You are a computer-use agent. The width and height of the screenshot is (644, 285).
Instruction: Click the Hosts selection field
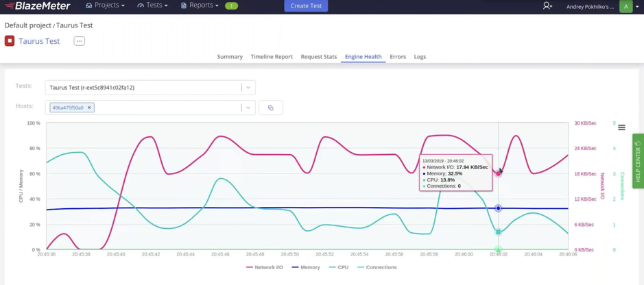150,108
